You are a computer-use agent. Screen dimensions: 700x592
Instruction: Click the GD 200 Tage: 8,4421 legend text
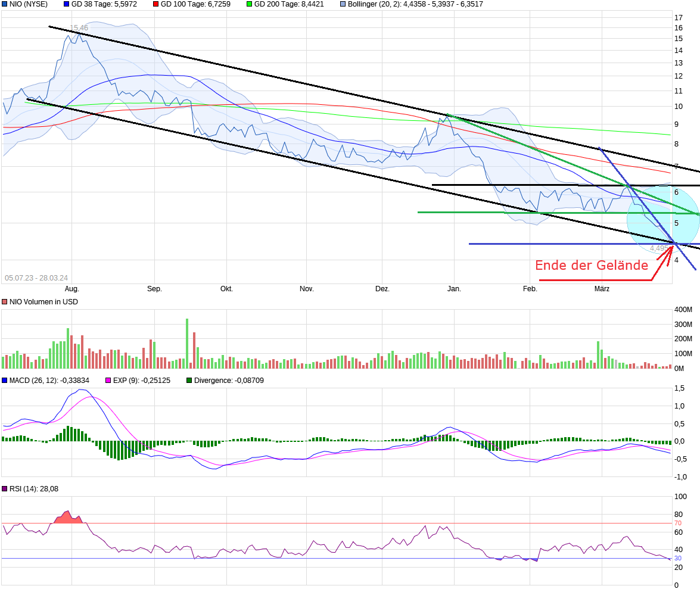pos(289,4)
